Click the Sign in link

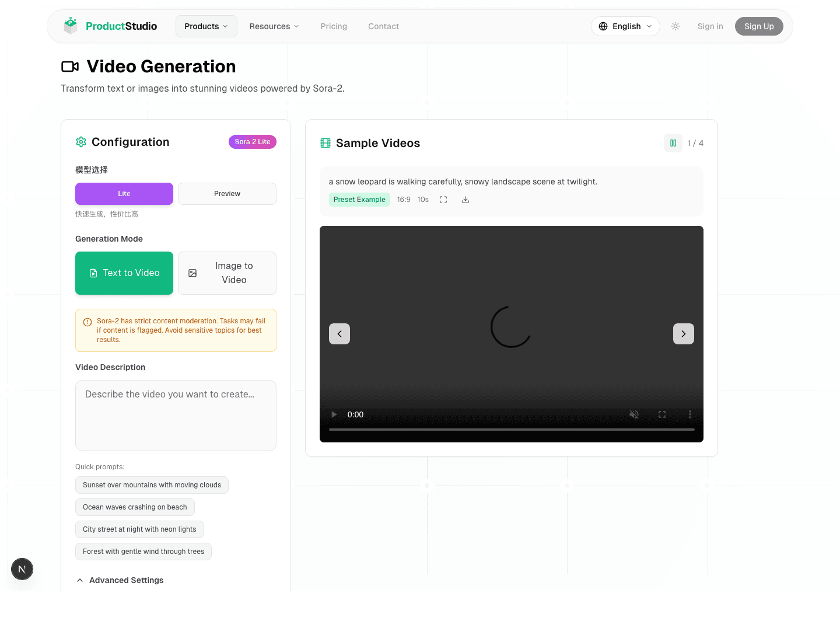(x=710, y=26)
